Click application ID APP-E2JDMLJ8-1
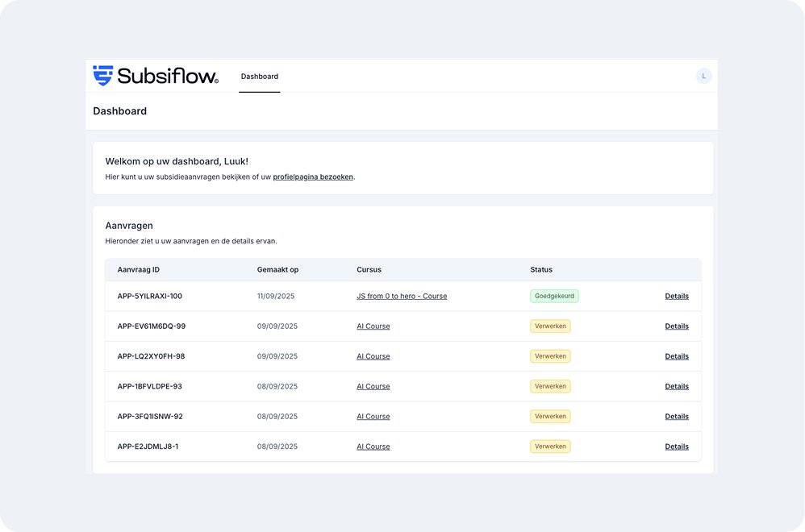Viewport: 805px width, 532px height. click(148, 447)
